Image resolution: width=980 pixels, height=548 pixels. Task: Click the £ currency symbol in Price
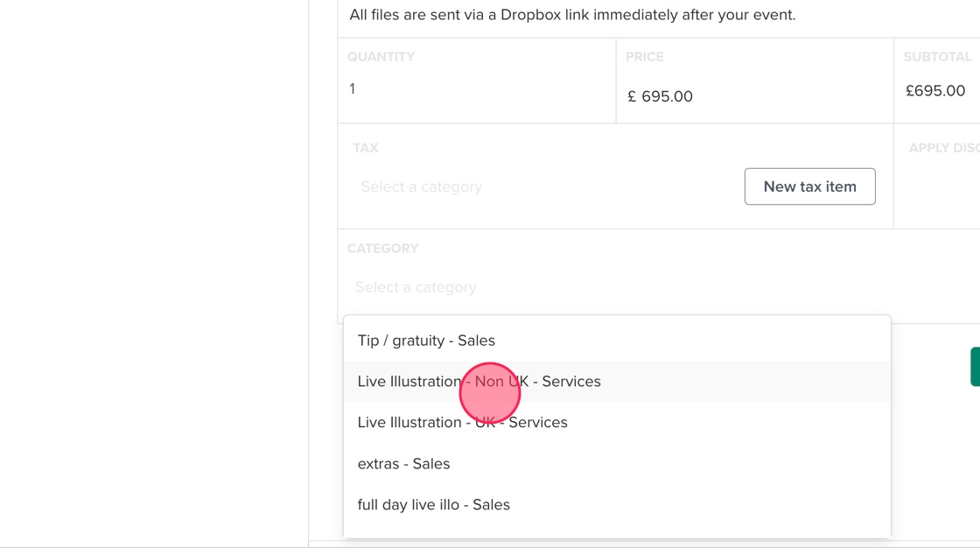632,96
